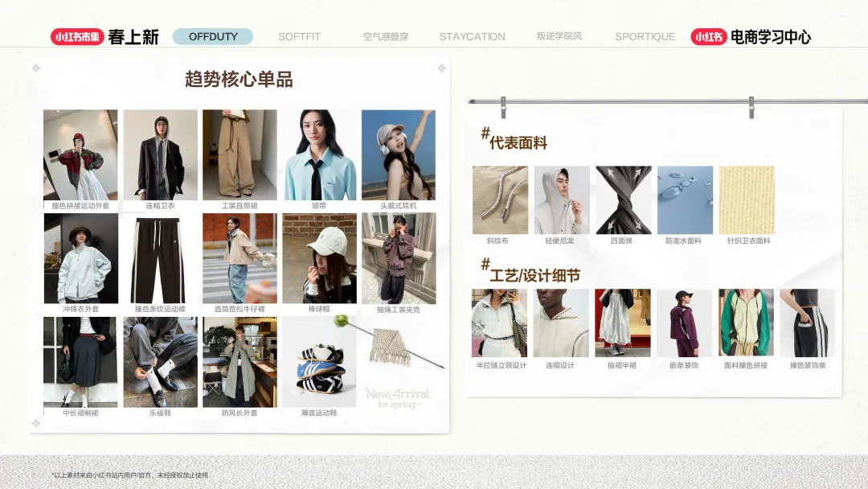
Task: Click the 撞色装饰条 caption
Action: tap(808, 365)
